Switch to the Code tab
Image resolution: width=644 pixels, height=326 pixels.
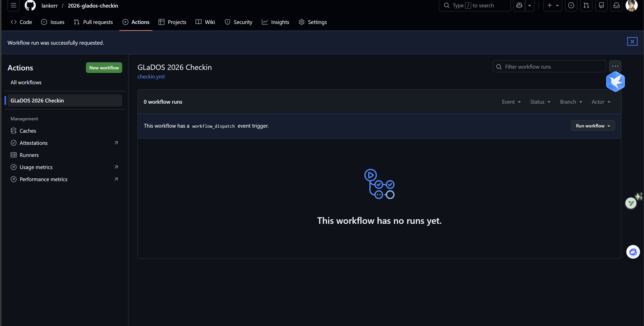21,22
